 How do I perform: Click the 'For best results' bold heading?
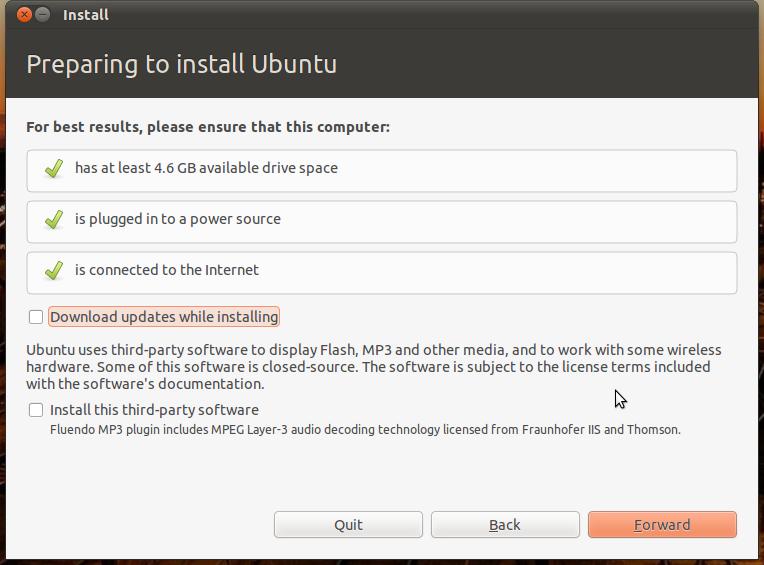point(208,127)
